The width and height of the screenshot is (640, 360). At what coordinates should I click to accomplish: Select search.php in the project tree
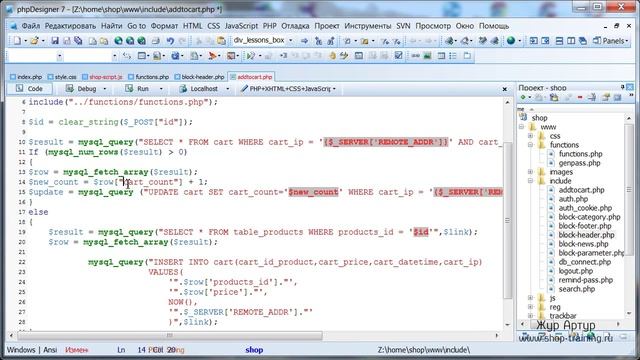pyautogui.click(x=576, y=289)
